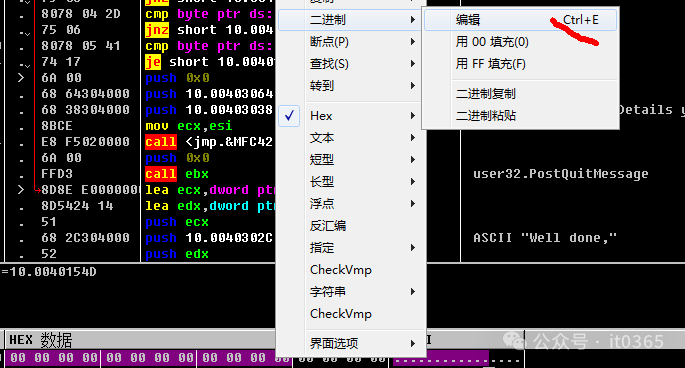Expand arrow beside 转到
This screenshot has height=368, width=685.
click(x=413, y=86)
